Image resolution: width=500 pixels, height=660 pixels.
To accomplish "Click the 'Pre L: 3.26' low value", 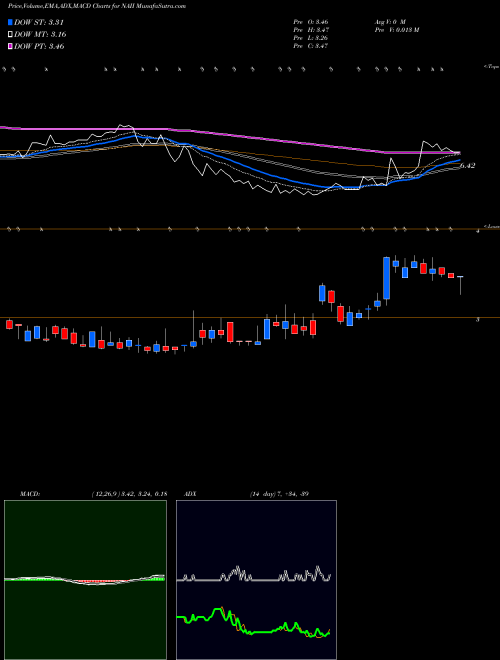I will [x=311, y=38].
